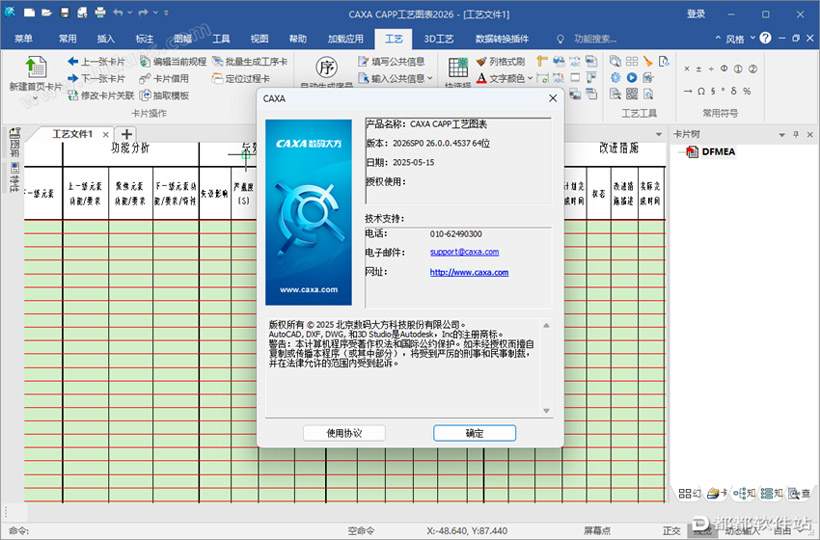Click the 功能搜索 search field
Screen dimensions: 820x540
pos(595,39)
